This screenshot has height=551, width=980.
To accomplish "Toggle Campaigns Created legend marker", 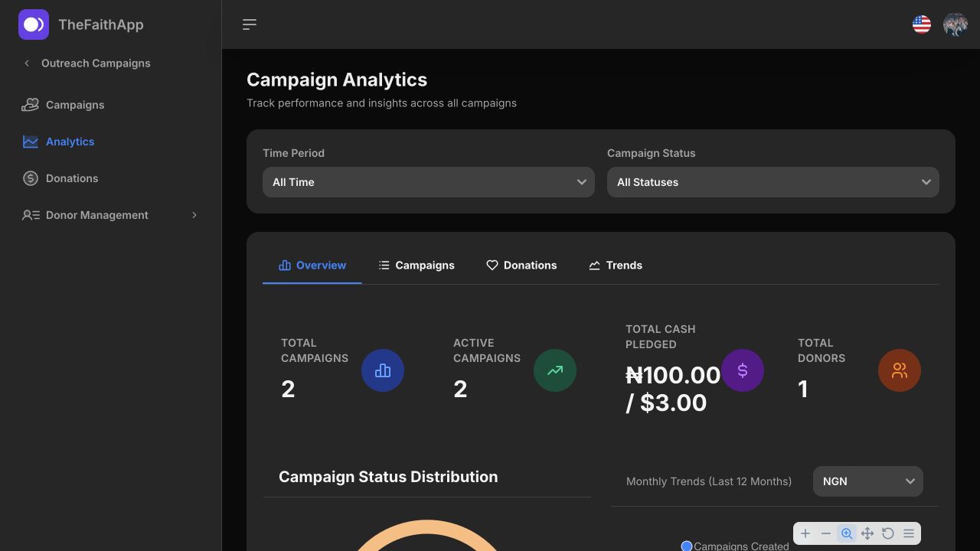I will (687, 546).
